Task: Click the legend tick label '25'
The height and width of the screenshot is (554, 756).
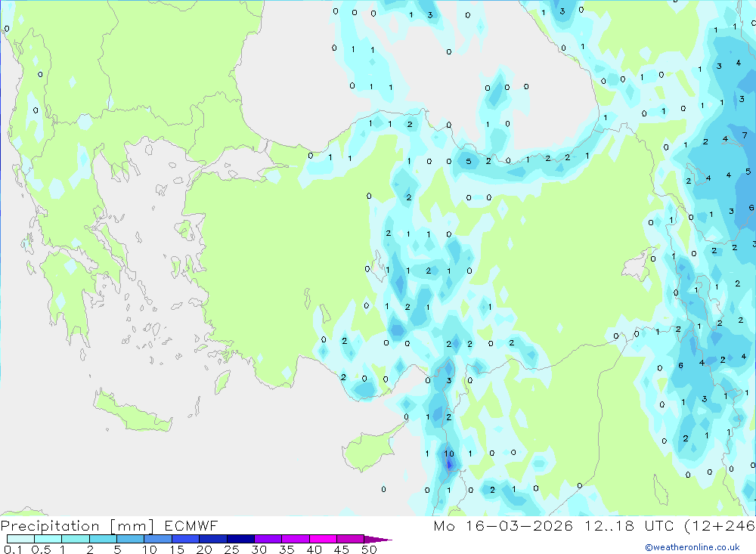Action: [x=231, y=549]
